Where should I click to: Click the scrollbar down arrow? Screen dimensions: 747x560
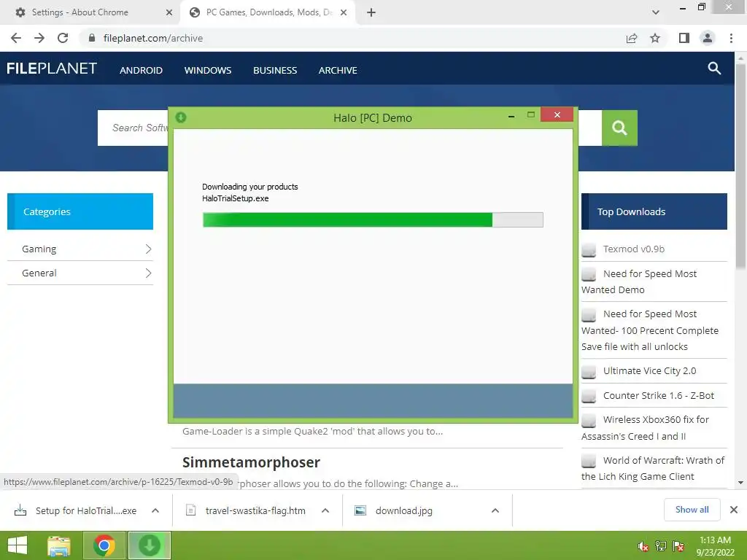click(x=740, y=483)
